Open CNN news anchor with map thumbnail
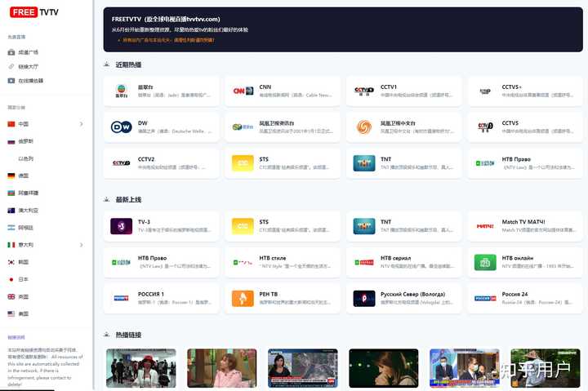Image resolution: width=588 pixels, height=391 pixels. click(303, 368)
